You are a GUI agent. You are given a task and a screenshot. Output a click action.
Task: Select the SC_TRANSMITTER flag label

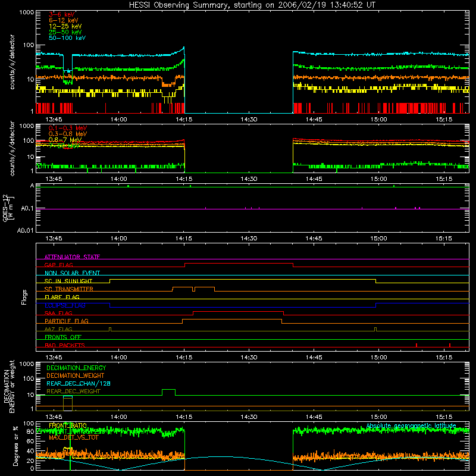click(68, 289)
